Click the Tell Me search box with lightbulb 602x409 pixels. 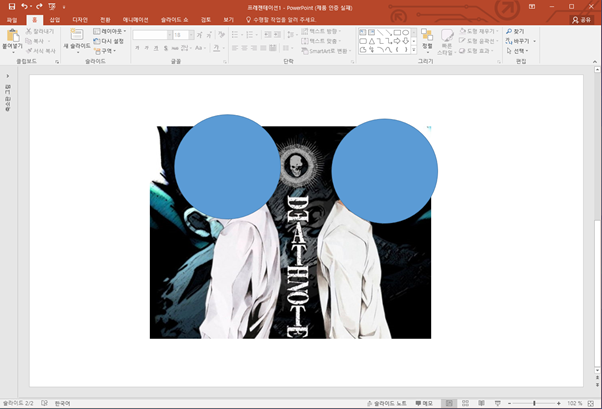click(281, 20)
